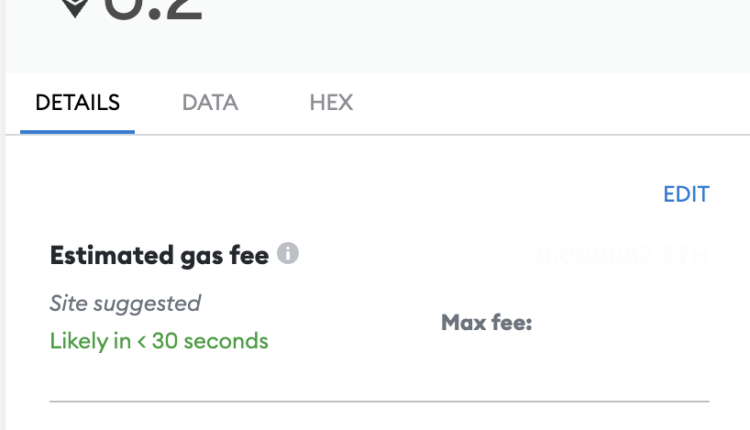Image resolution: width=750 pixels, height=430 pixels.
Task: Click the EDIT gas fee link
Action: pos(686,194)
